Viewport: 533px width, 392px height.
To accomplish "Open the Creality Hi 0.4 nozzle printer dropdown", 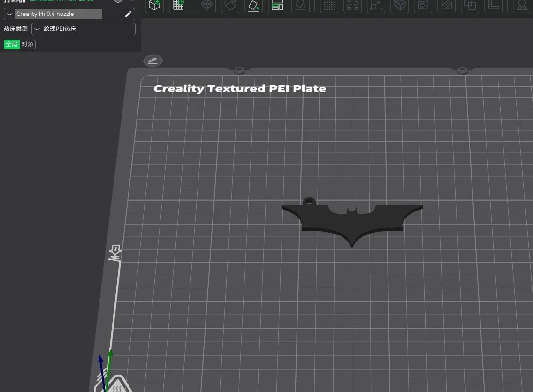I will [x=63, y=14].
